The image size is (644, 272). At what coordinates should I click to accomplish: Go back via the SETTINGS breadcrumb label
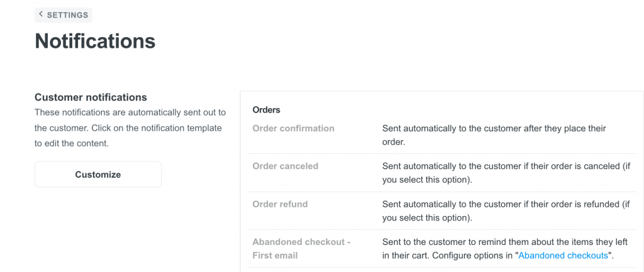tap(67, 15)
